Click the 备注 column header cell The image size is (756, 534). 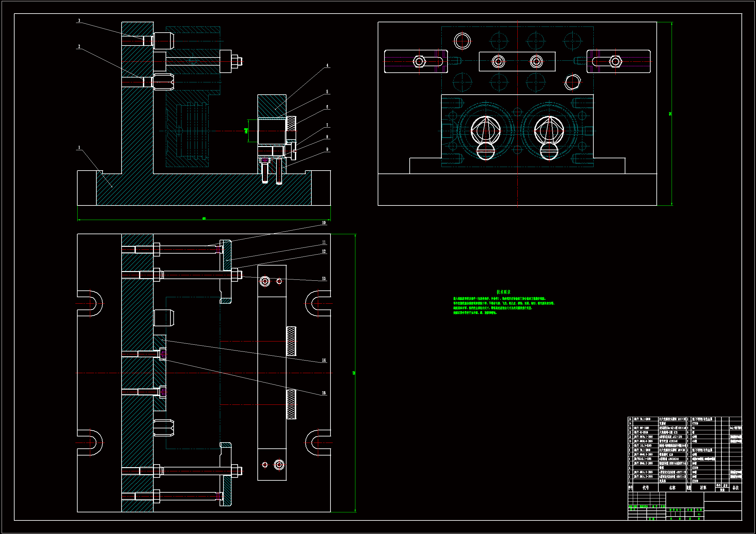coord(736,487)
